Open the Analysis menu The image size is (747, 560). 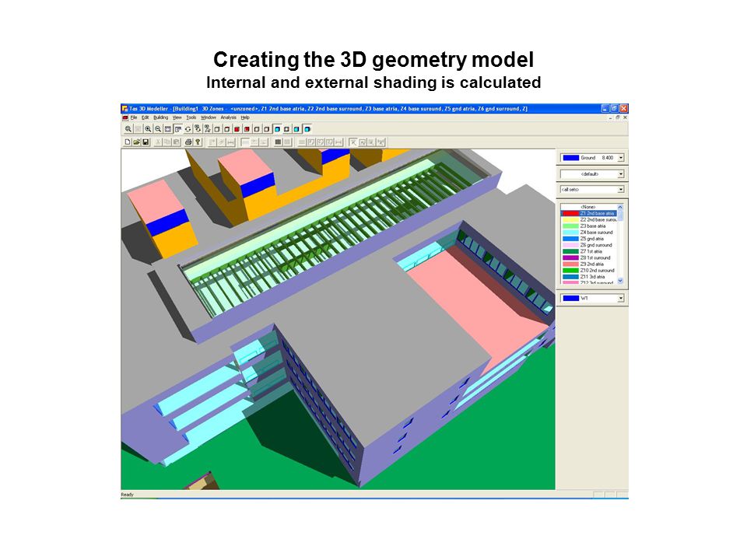(x=228, y=117)
